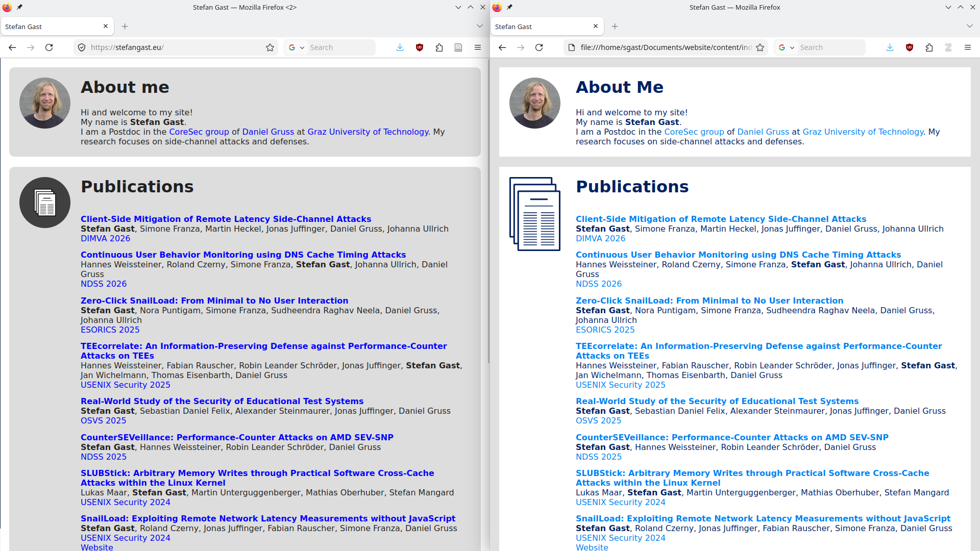Select the Stefan Gast tab in stefangast.eu window
This screenshot has width=980, height=551.
click(x=57, y=27)
